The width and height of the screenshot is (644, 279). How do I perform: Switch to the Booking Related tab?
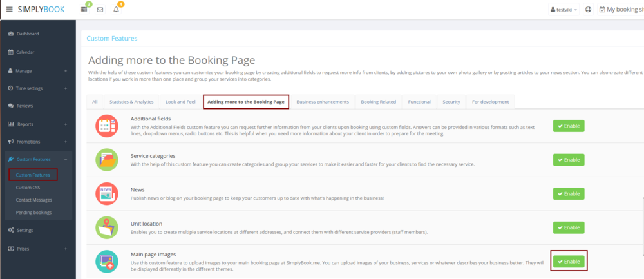[378, 102]
